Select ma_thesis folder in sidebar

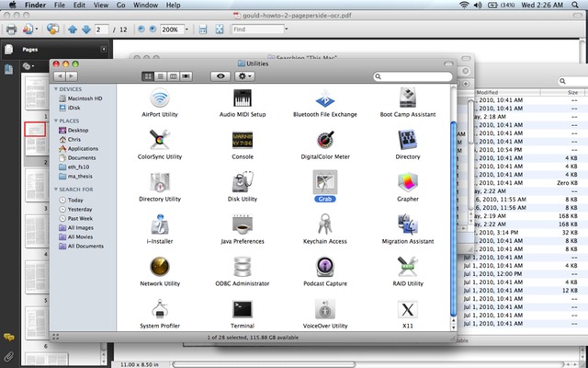tap(75, 176)
